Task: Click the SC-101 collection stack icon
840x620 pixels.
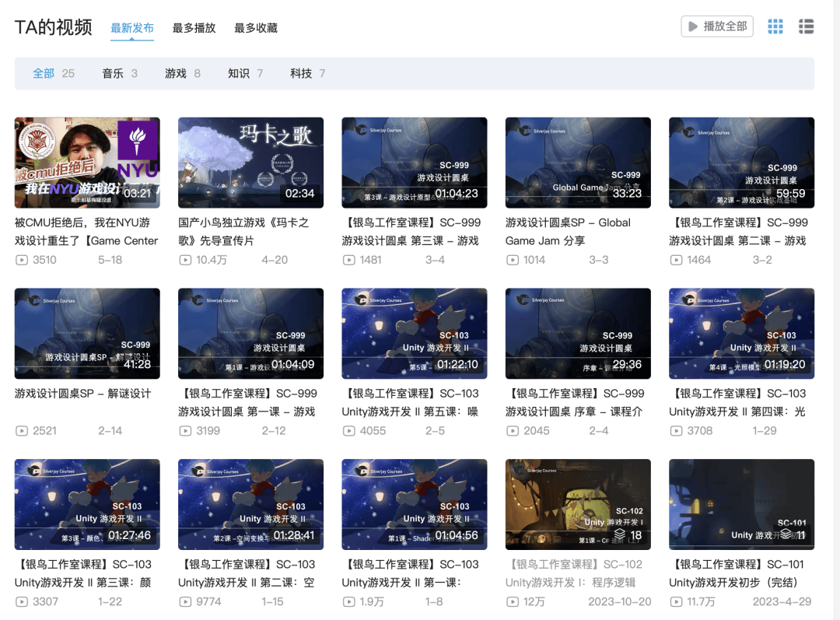Action: pos(786,534)
